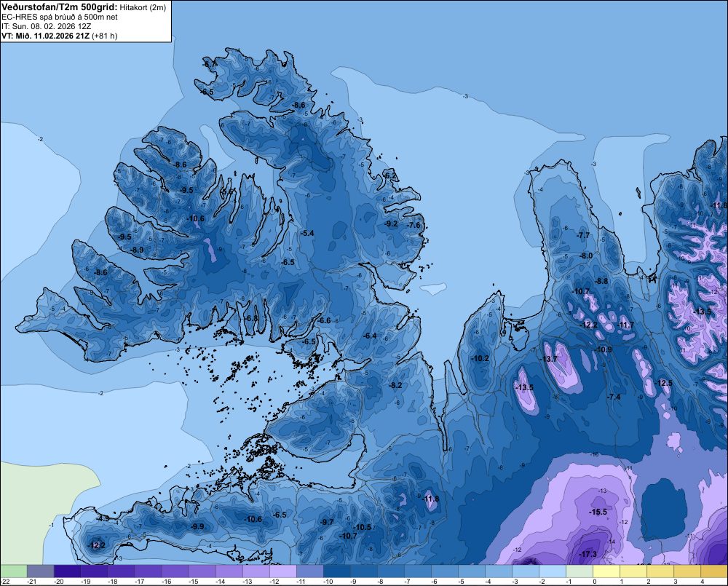Select the lavender swatch between -13 and -12
The width and height of the screenshot is (728, 586).
click(256, 571)
